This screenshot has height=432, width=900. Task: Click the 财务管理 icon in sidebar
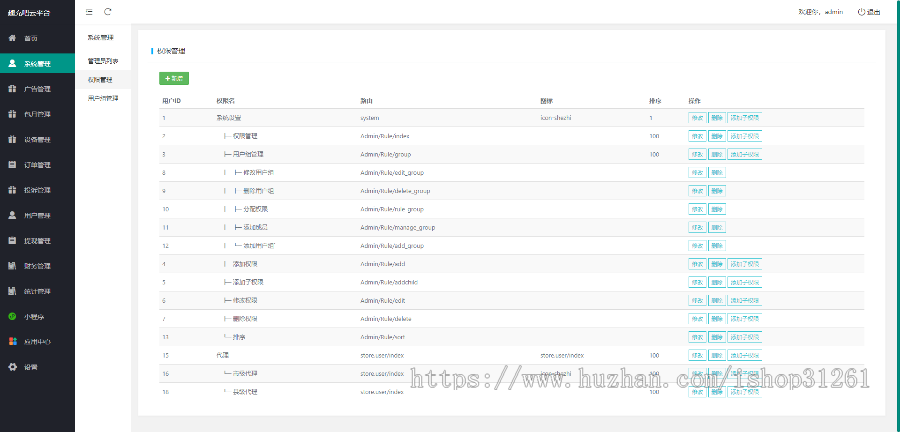[x=13, y=266]
